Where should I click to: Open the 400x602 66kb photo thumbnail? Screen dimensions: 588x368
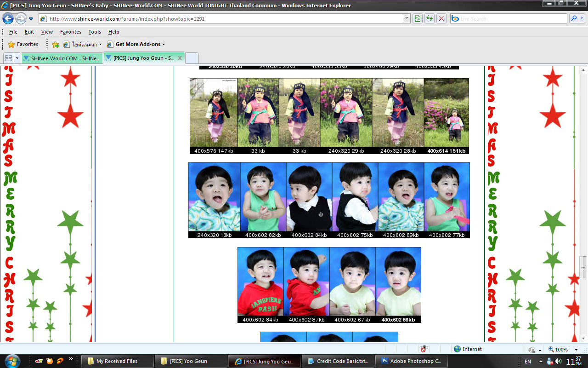click(x=398, y=285)
